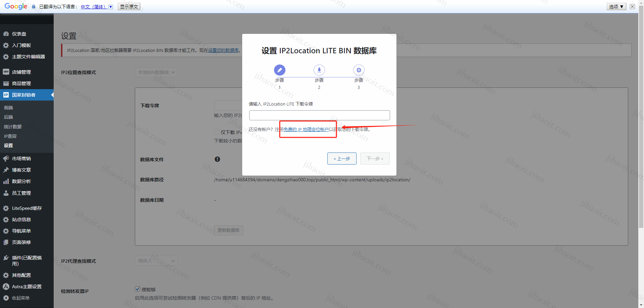The image size is (644, 308).
Task: Open IP查询 submenu item
Action: 10,136
